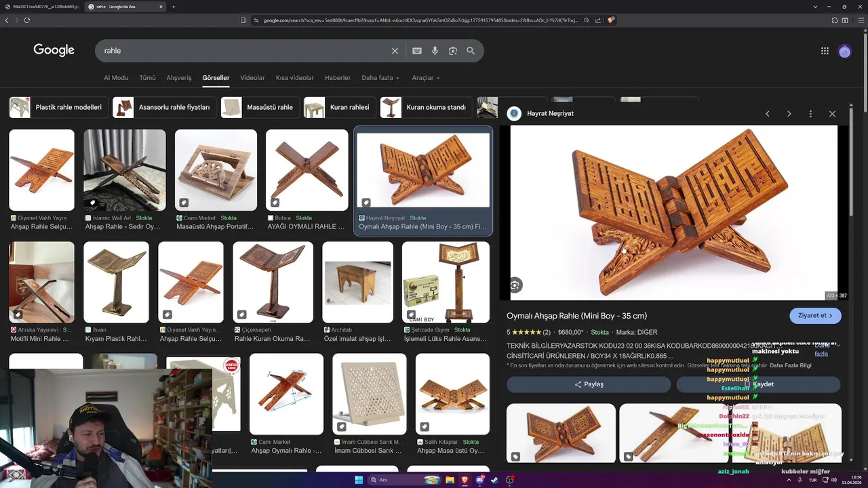Select the Görseller tab

click(216, 78)
